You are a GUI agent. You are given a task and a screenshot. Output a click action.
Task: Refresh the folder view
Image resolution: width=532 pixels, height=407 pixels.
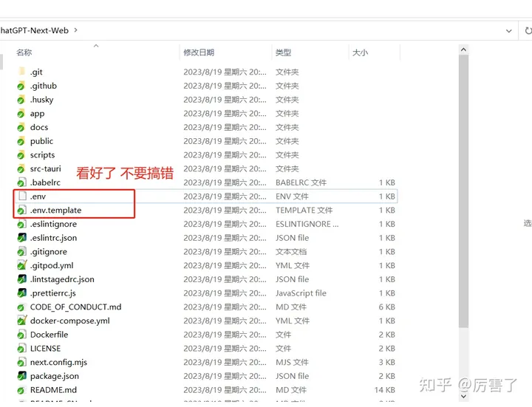click(x=528, y=30)
